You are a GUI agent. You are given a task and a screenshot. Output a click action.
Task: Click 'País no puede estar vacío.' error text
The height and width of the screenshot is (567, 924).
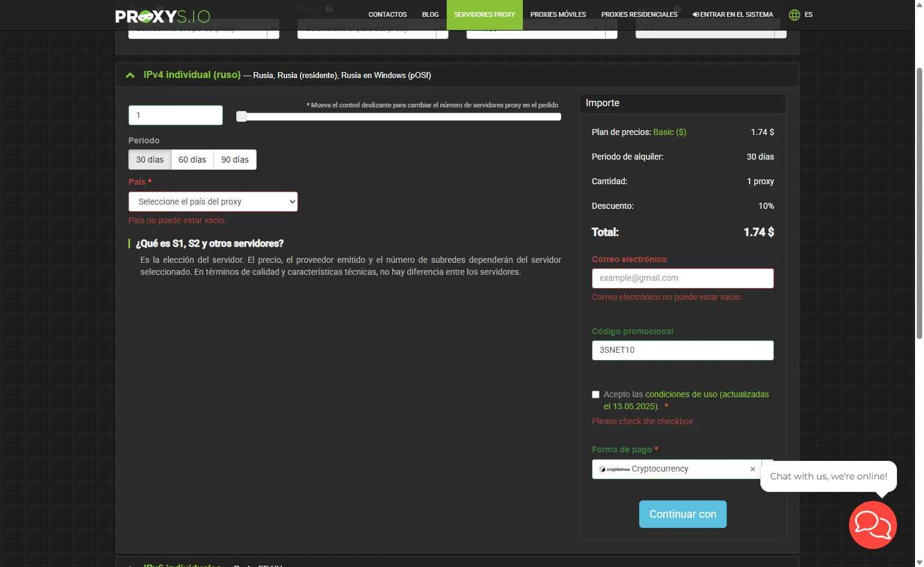tap(177, 220)
